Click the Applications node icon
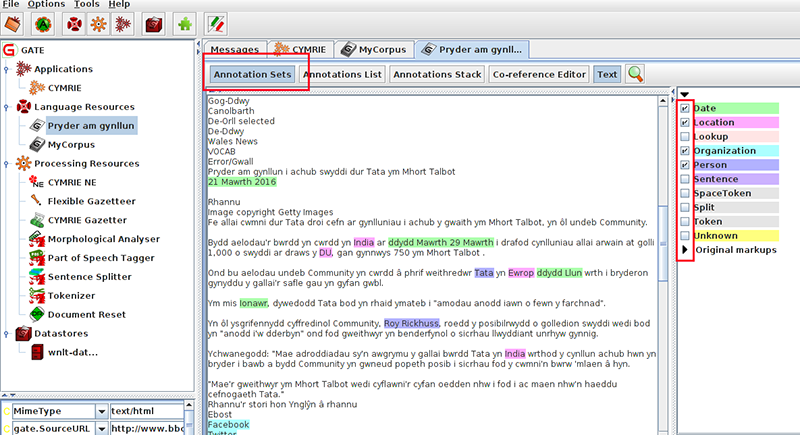Viewport: 800px width, 435px height. pyautogui.click(x=23, y=68)
